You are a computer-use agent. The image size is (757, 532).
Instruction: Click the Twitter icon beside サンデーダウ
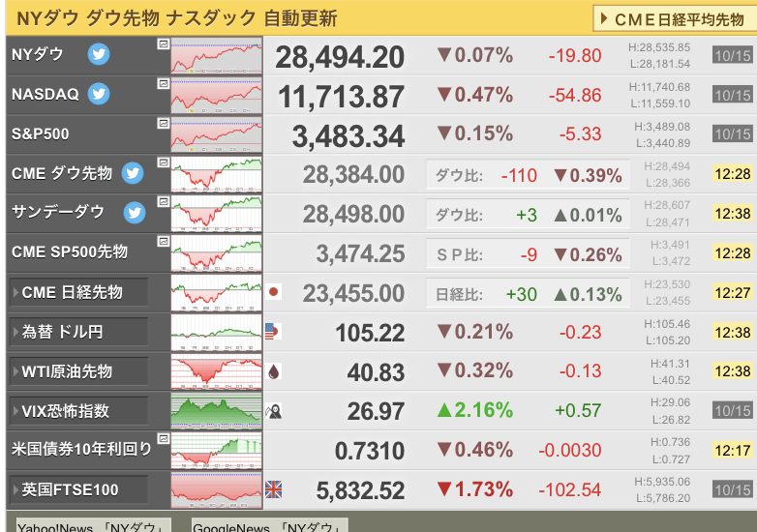click(x=135, y=213)
